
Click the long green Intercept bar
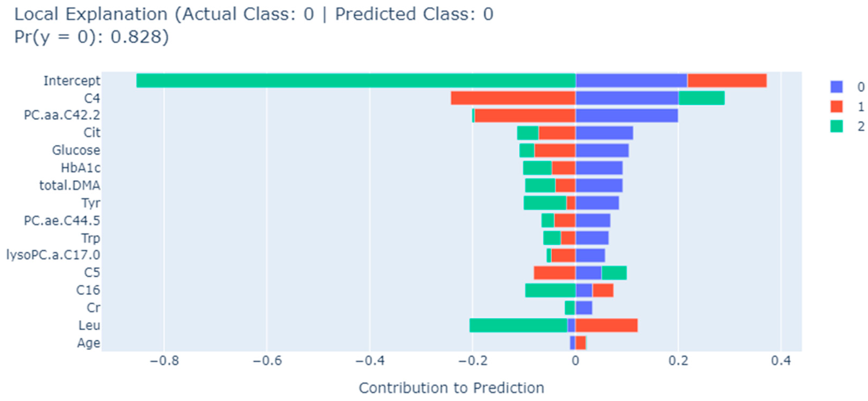(x=355, y=80)
